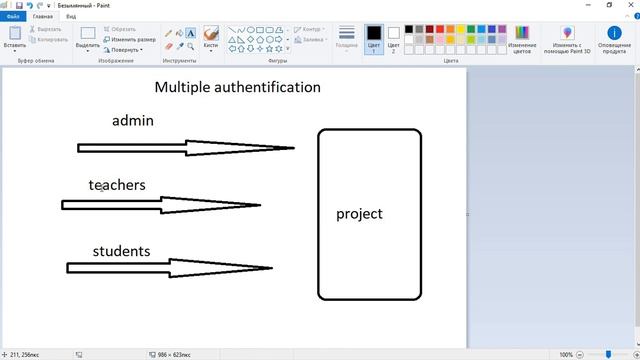Click Оповещение продукта (Product alert) button
Screen dimensions: 640x360
tap(614, 40)
